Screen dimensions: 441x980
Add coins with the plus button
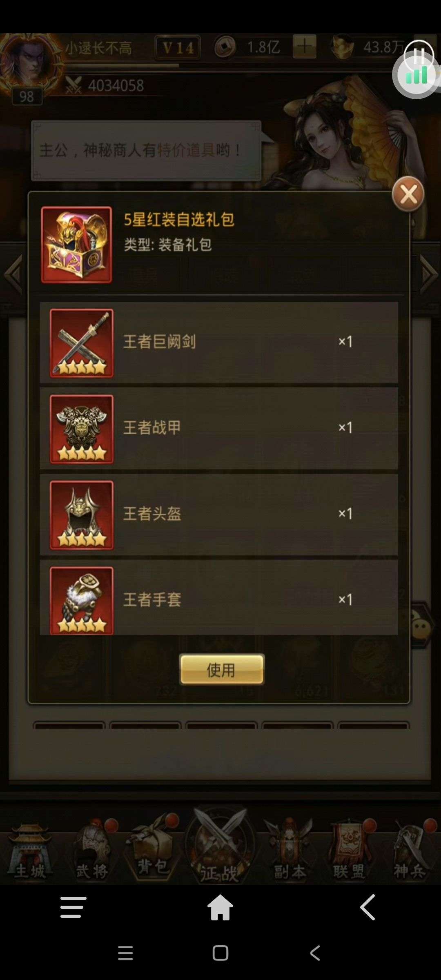305,47
